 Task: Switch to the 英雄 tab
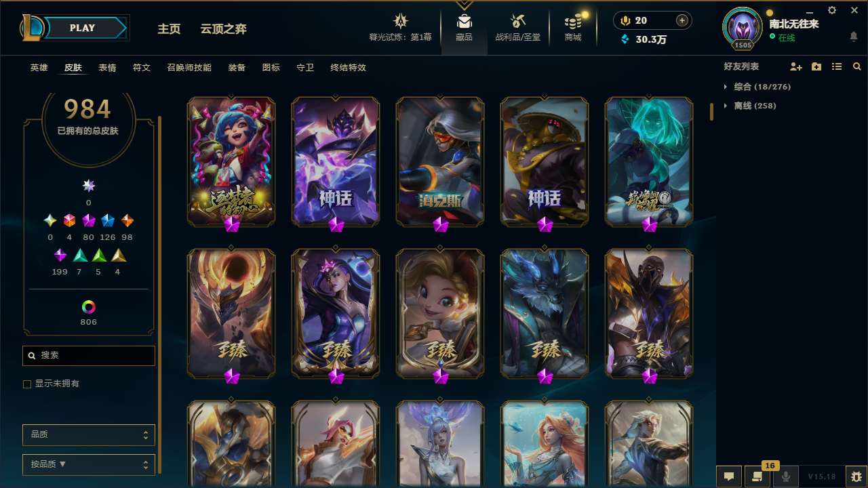tap(39, 68)
